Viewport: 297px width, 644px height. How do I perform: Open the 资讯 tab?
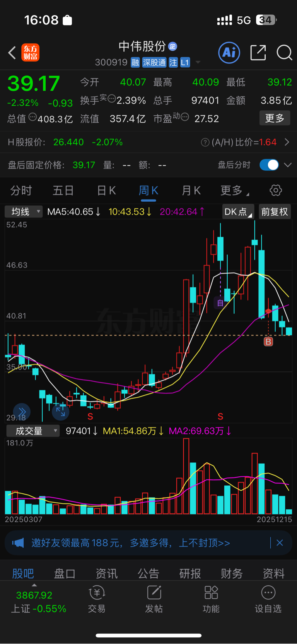(107, 573)
